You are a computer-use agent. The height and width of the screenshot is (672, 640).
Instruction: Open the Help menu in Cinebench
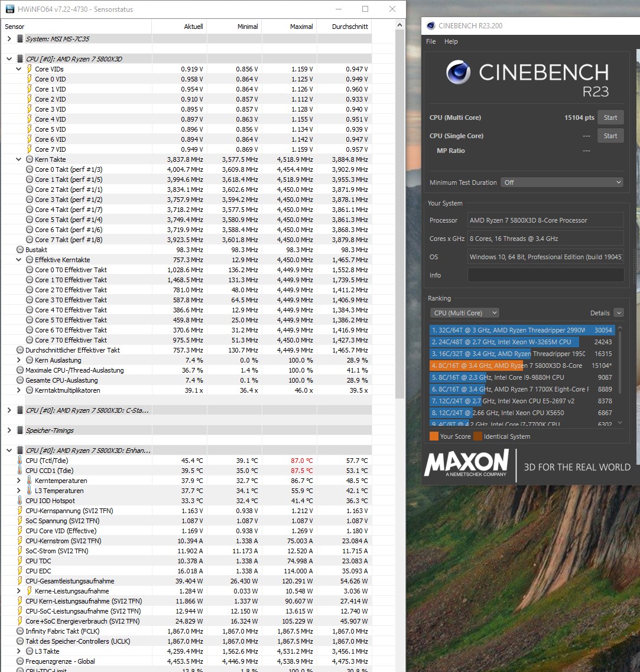tap(451, 41)
